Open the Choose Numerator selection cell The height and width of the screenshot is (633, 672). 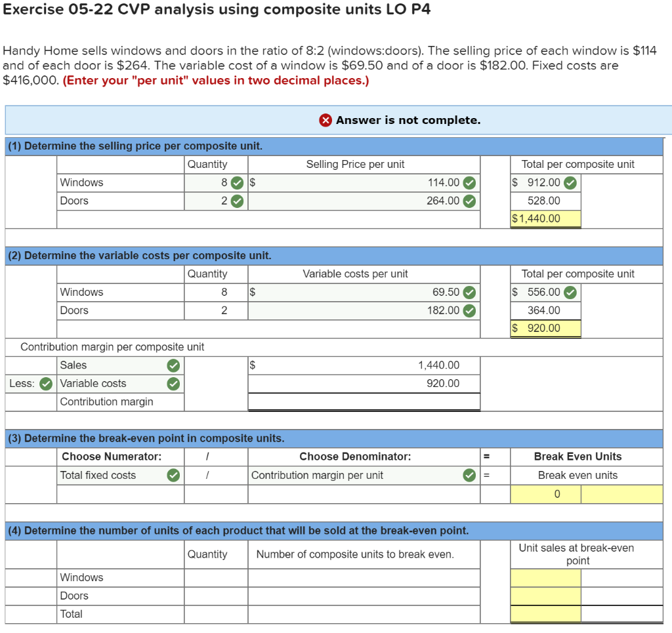click(112, 475)
